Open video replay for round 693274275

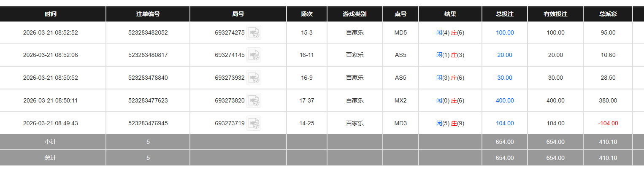[254, 33]
